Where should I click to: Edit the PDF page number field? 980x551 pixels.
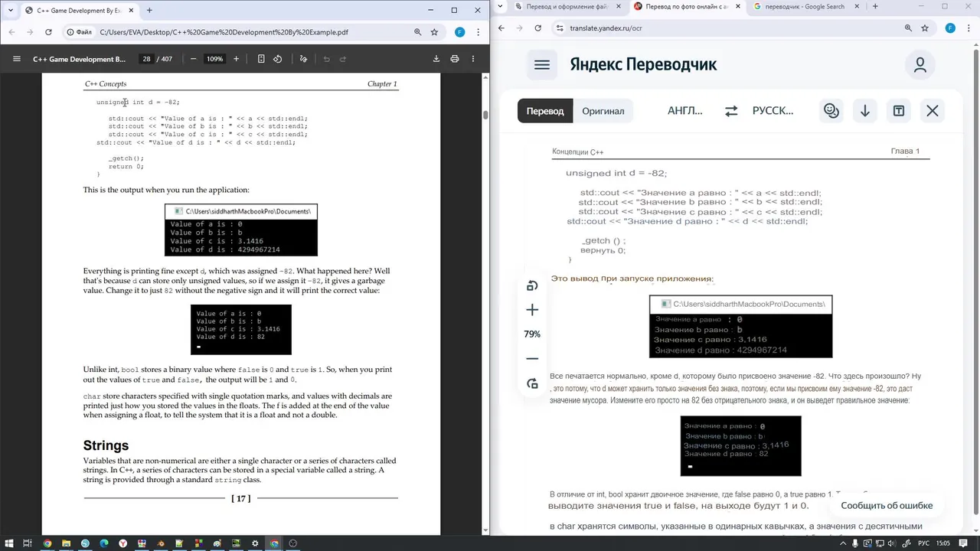(145, 59)
